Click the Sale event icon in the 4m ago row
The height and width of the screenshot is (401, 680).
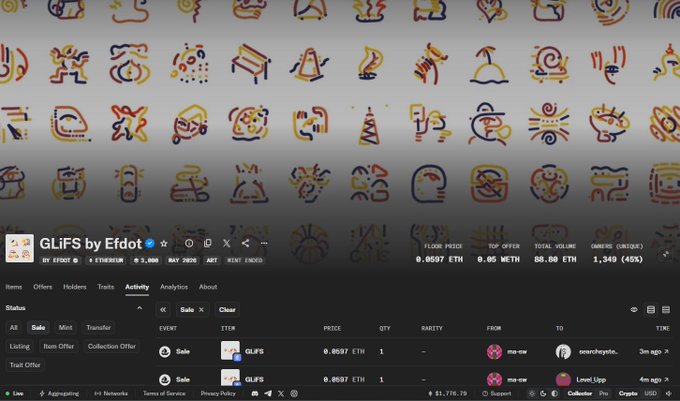point(165,380)
